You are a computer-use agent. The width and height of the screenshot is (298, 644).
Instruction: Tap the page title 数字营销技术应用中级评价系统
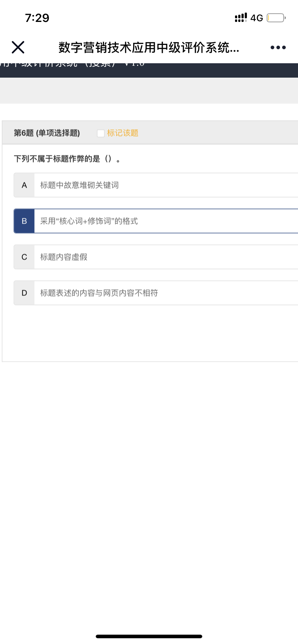click(149, 47)
